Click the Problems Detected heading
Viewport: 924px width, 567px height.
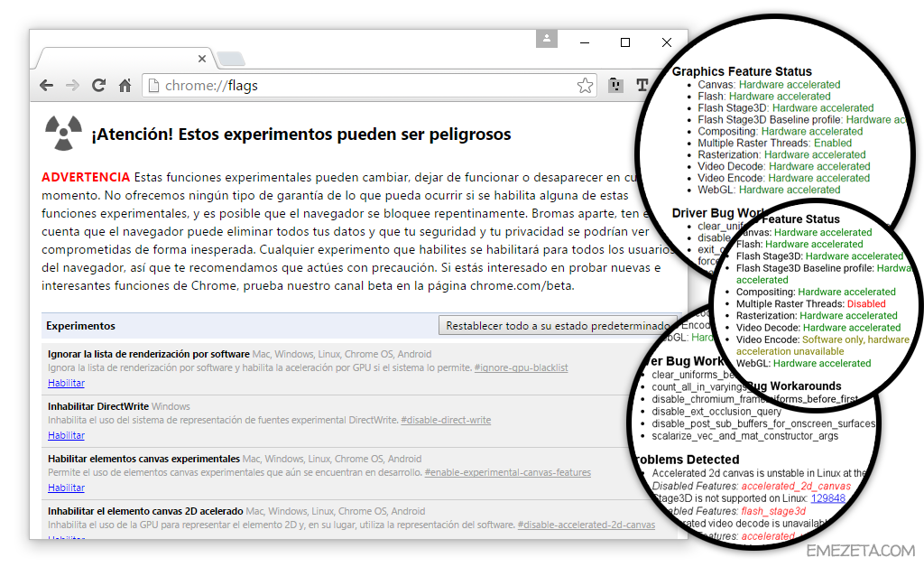(x=687, y=460)
